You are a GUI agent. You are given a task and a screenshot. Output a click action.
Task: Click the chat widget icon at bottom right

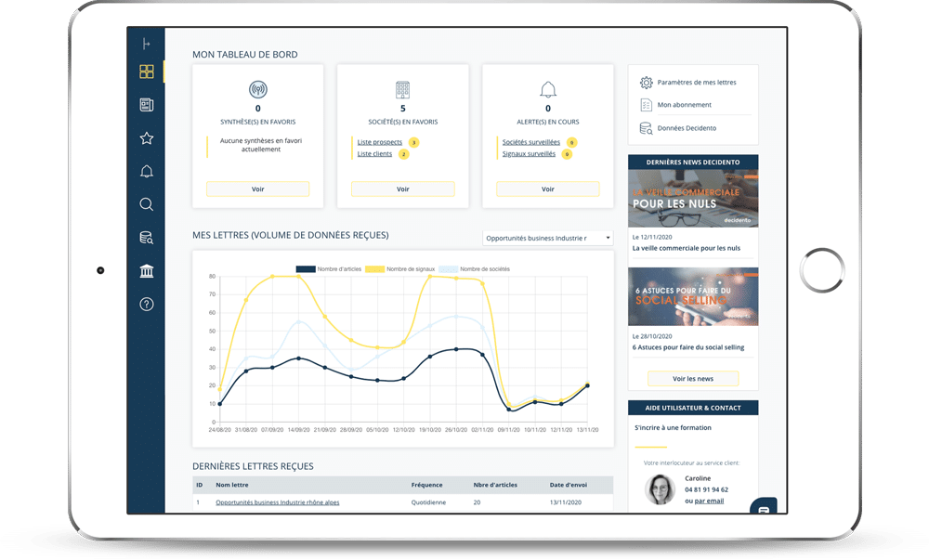click(763, 510)
